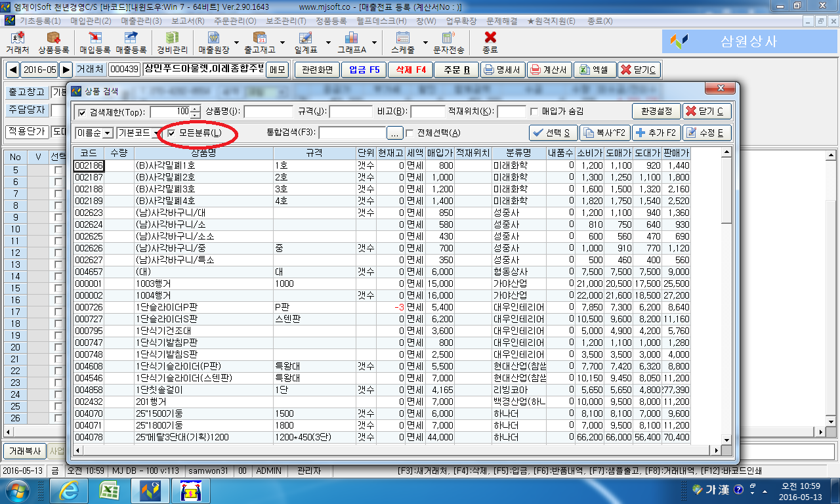Click the red X 종료 toolbar icon
The image size is (840, 504).
click(x=490, y=43)
